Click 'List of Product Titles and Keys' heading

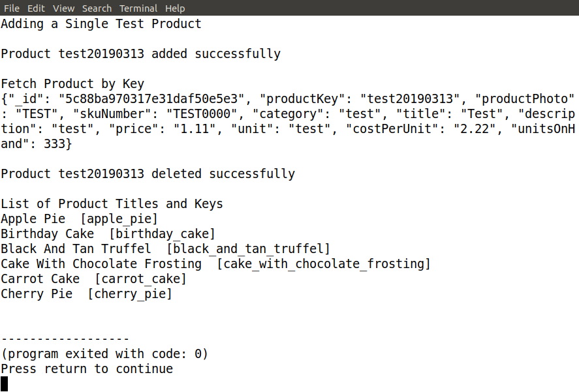pyautogui.click(x=112, y=204)
